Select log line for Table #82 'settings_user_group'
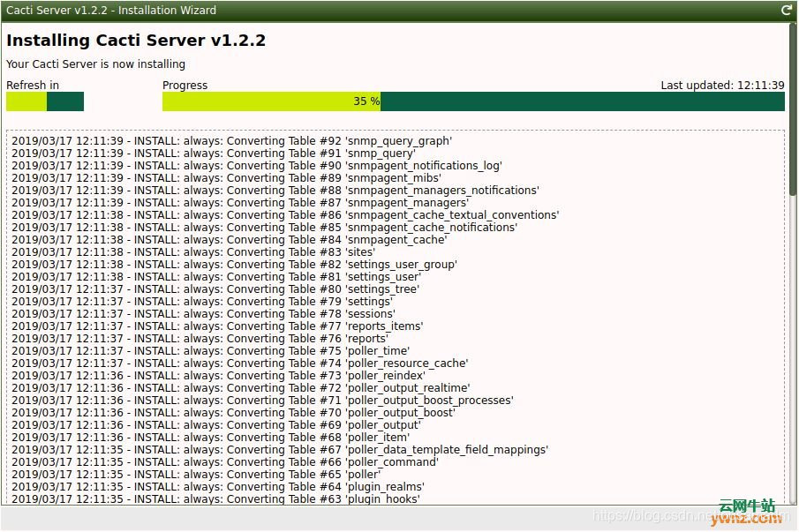 234,264
